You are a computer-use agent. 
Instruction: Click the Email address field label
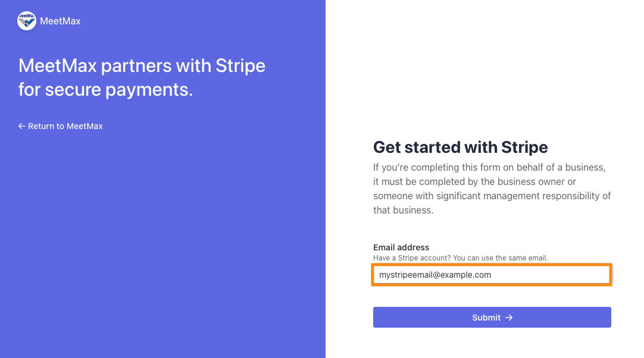pyautogui.click(x=401, y=247)
